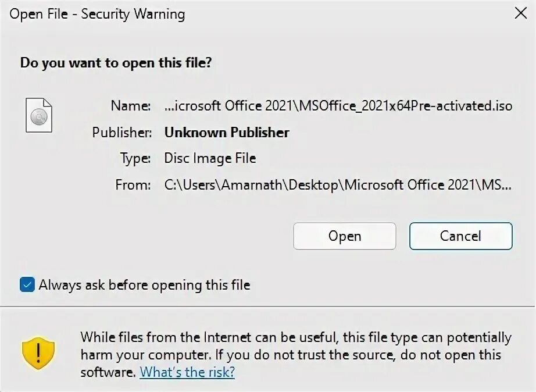This screenshot has height=392, width=536.
Task: Click the "While files from the Internet" warning text
Action: pyautogui.click(x=296, y=337)
